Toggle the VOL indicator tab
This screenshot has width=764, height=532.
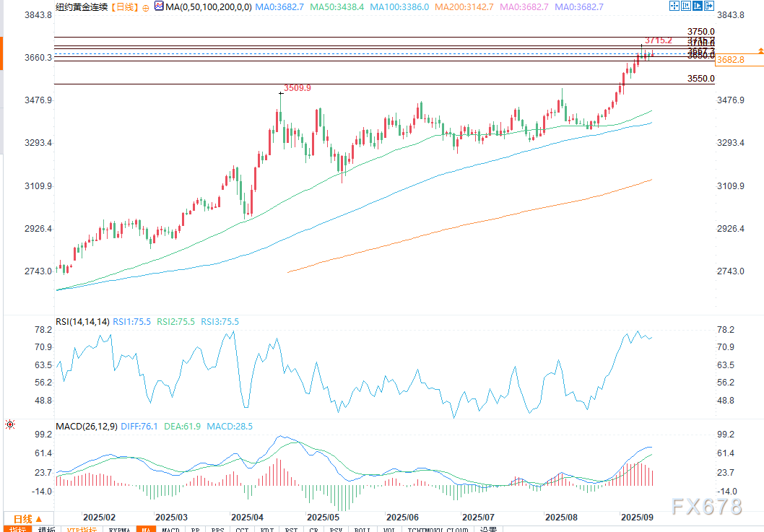pyautogui.click(x=390, y=531)
